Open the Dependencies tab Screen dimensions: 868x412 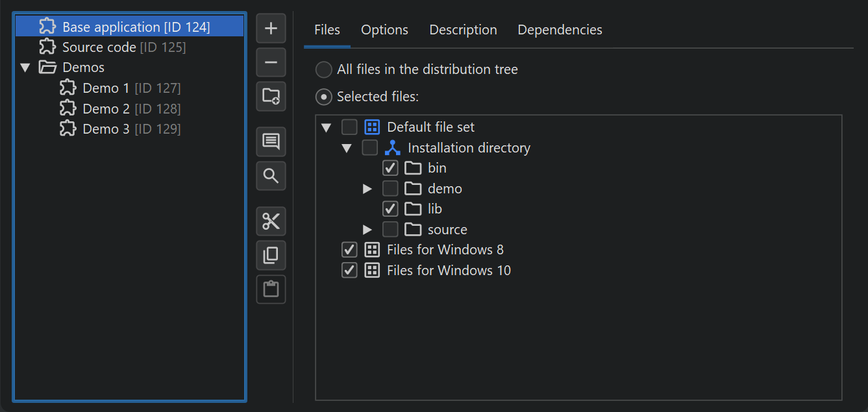[560, 30]
